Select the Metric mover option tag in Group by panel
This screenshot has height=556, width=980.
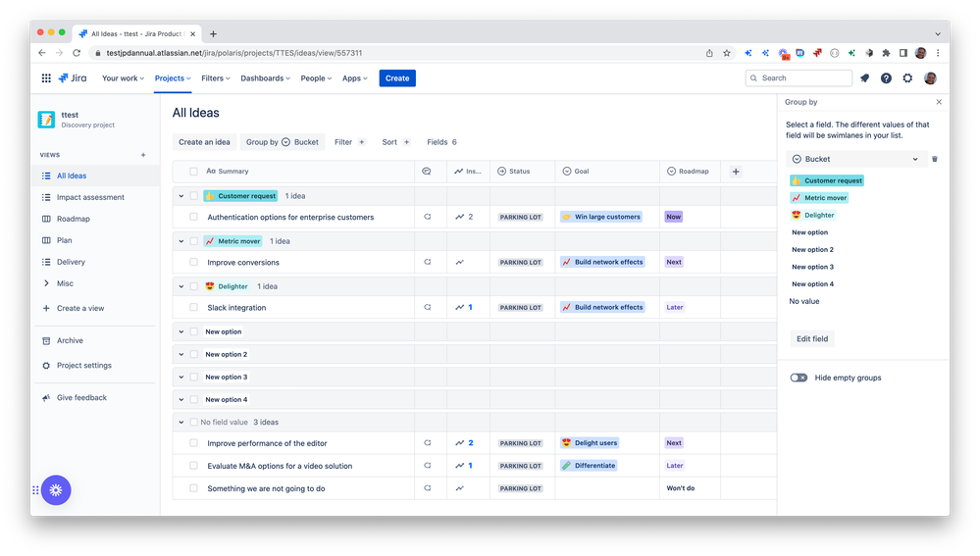tap(819, 198)
